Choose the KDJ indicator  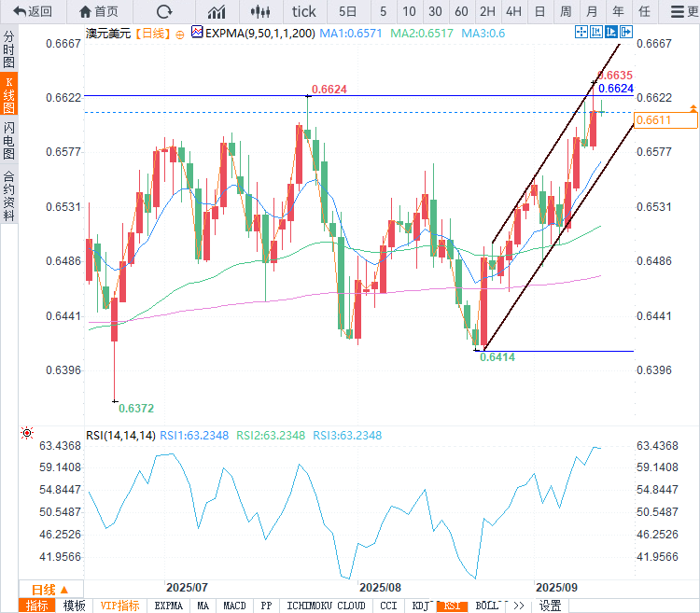(x=420, y=606)
